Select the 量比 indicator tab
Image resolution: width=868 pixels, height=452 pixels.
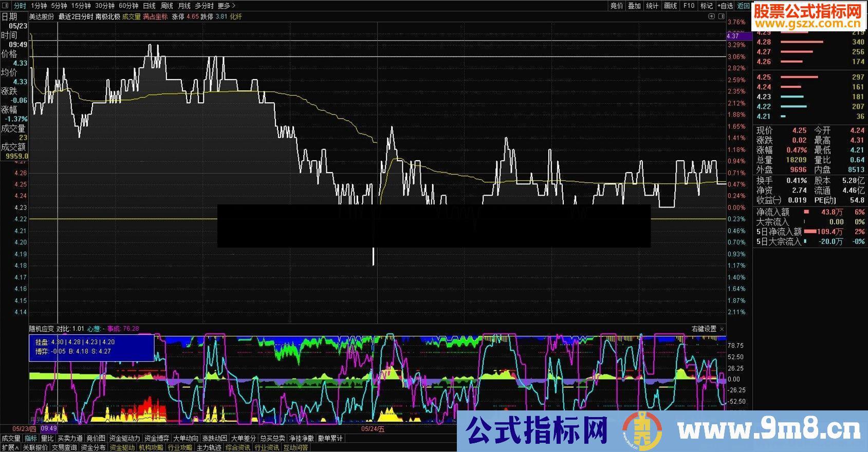(47, 438)
